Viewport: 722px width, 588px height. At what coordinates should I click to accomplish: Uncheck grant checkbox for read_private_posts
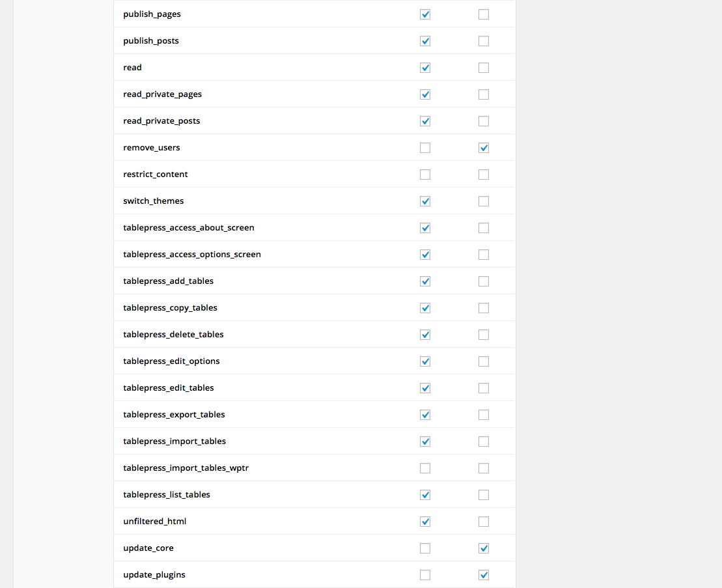(425, 121)
